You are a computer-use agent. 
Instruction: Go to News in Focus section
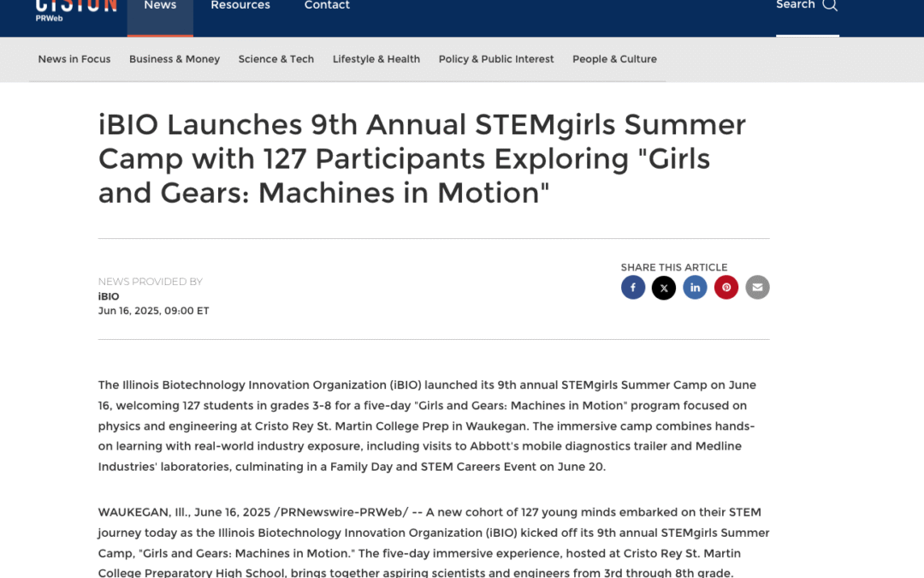74,59
